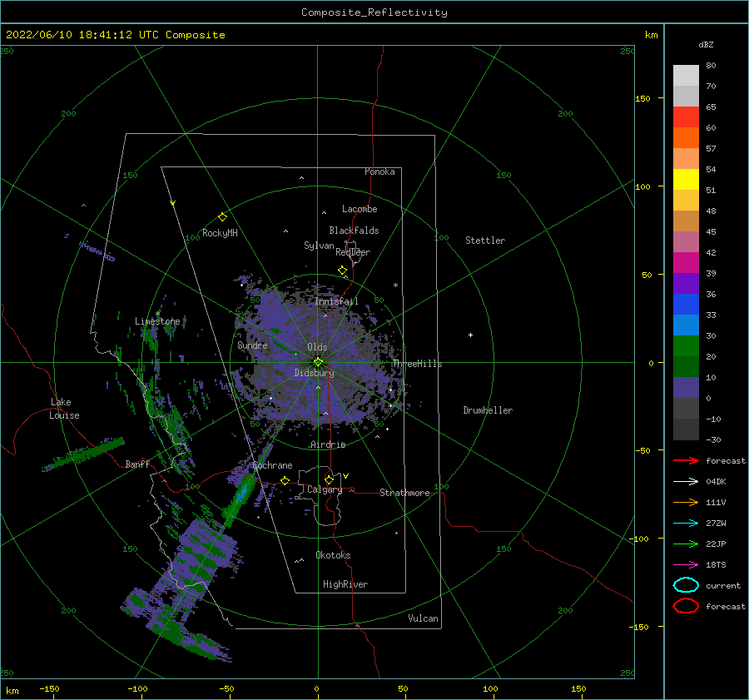
Task: Click the magenta 18TS arrow legend icon
Action: pos(686,565)
